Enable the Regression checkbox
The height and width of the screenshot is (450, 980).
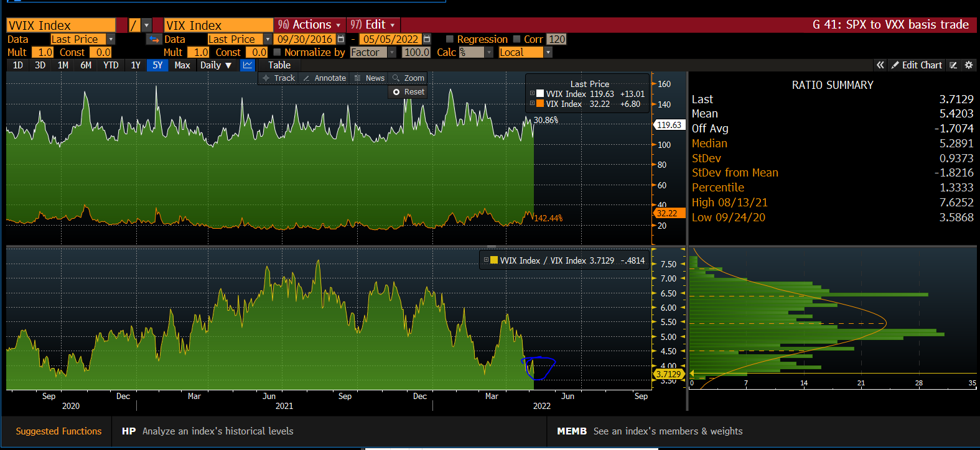click(450, 39)
